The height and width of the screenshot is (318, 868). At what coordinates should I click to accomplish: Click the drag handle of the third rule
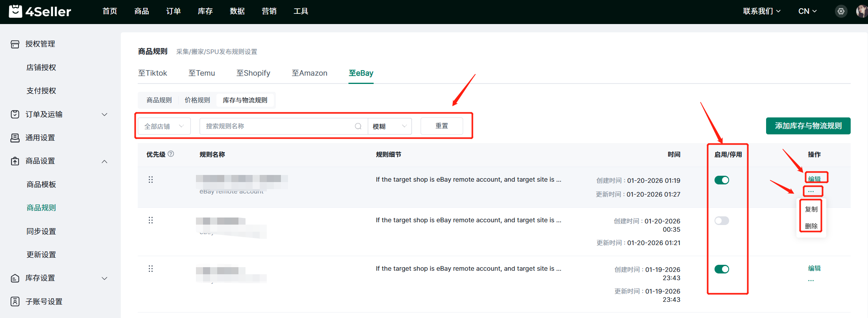pyautogui.click(x=151, y=269)
